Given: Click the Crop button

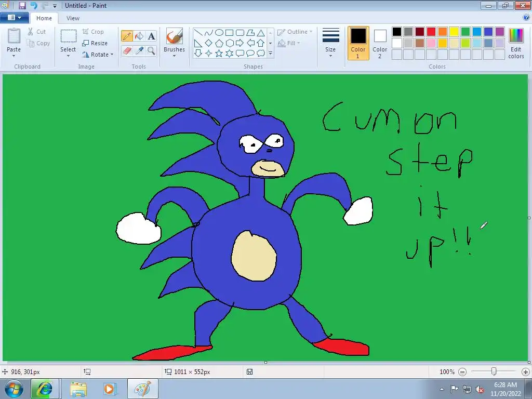Looking at the screenshot, I should 93,32.
